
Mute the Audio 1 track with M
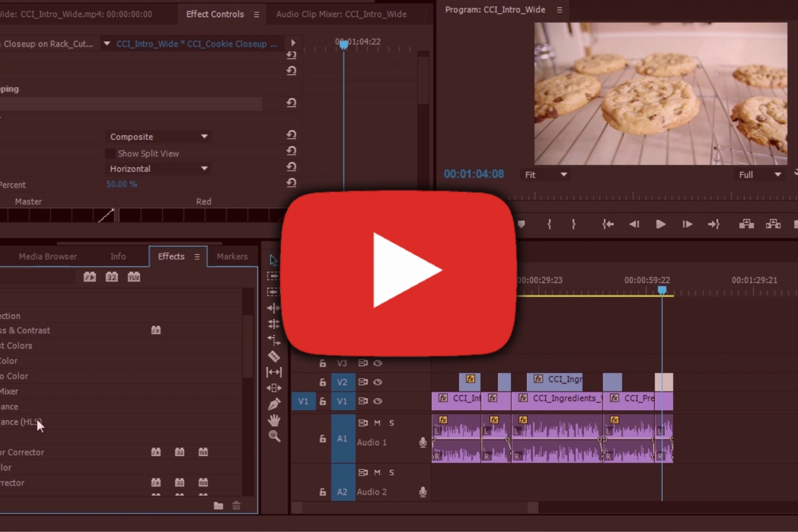(377, 423)
